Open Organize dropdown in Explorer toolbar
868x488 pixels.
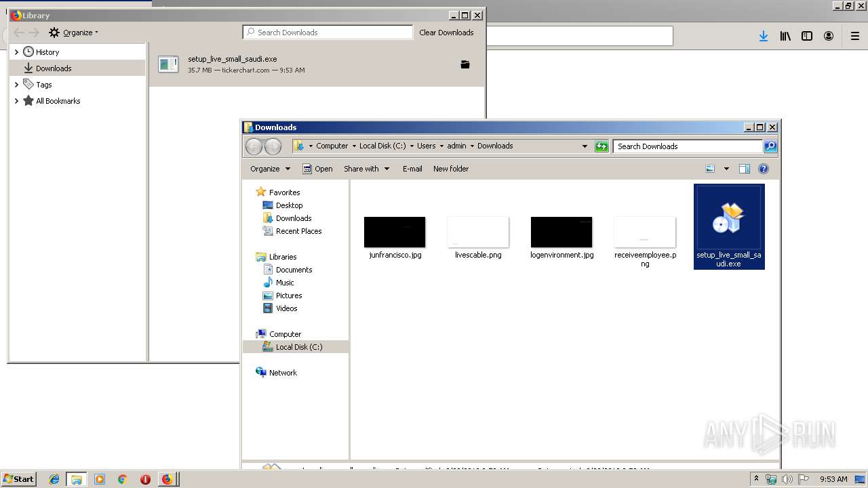point(270,169)
